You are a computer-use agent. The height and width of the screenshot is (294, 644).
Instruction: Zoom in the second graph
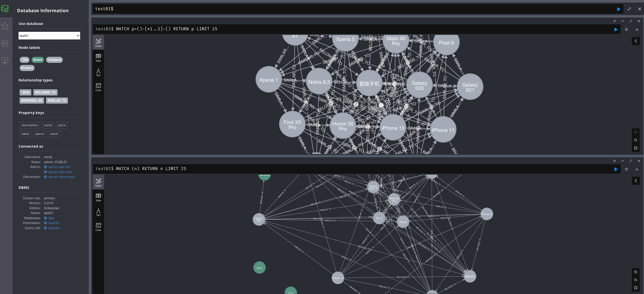(x=636, y=272)
